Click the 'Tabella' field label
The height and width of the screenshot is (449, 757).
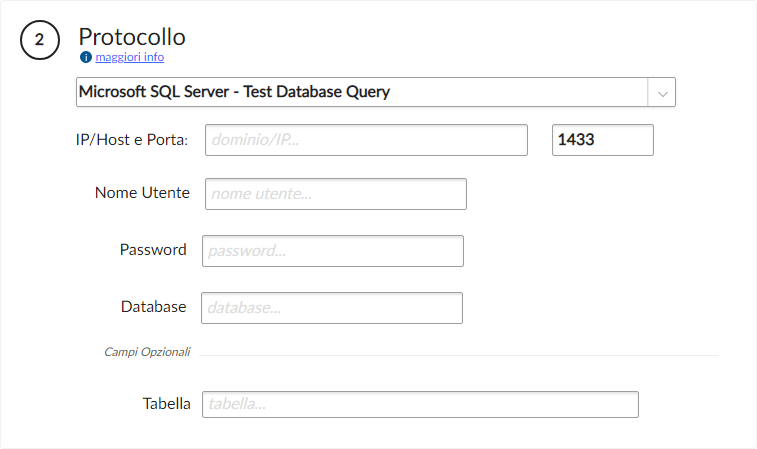[166, 404]
